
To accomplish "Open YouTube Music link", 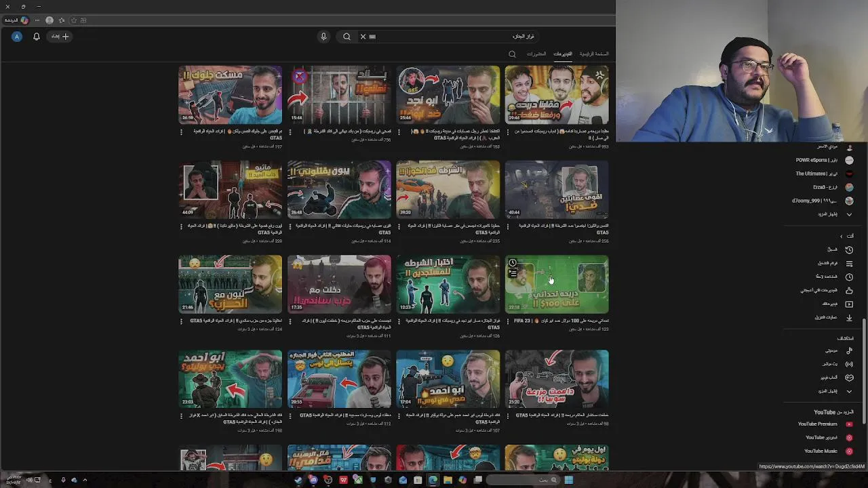I will [x=829, y=451].
